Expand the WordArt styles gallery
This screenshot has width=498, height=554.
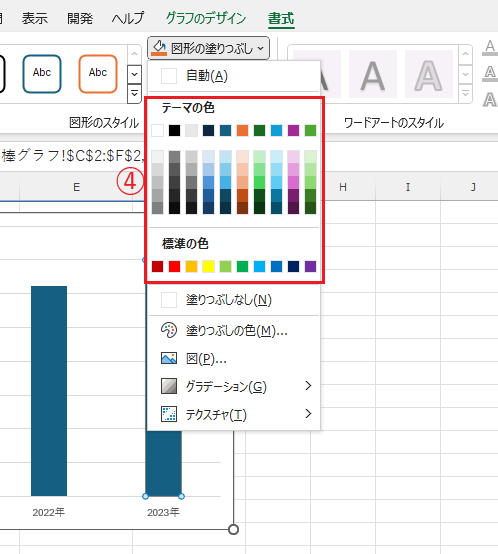[x=466, y=94]
